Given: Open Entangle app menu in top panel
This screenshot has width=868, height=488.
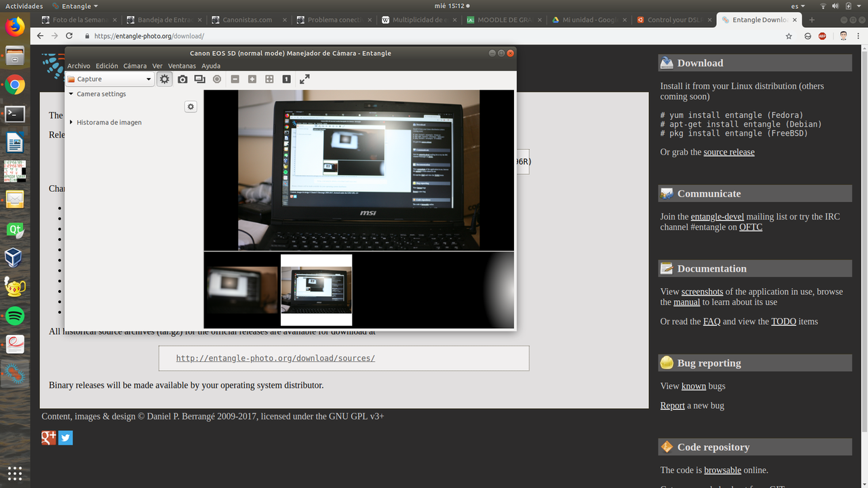Looking at the screenshot, I should point(75,6).
